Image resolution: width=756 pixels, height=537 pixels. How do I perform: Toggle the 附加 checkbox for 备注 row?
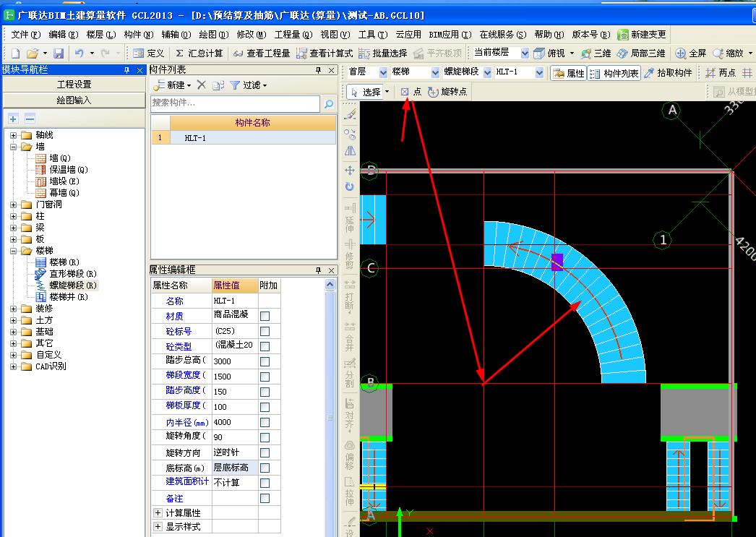coord(265,499)
